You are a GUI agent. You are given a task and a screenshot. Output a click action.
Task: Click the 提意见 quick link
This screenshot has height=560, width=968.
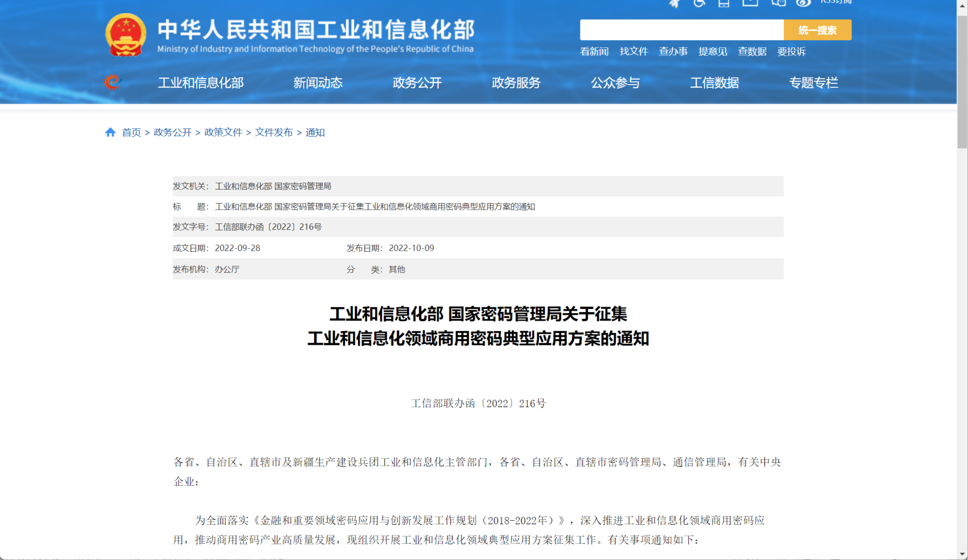(713, 51)
